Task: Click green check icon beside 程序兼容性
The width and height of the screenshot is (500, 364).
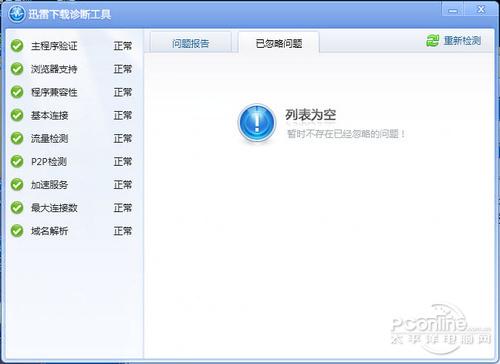Action: tap(17, 92)
